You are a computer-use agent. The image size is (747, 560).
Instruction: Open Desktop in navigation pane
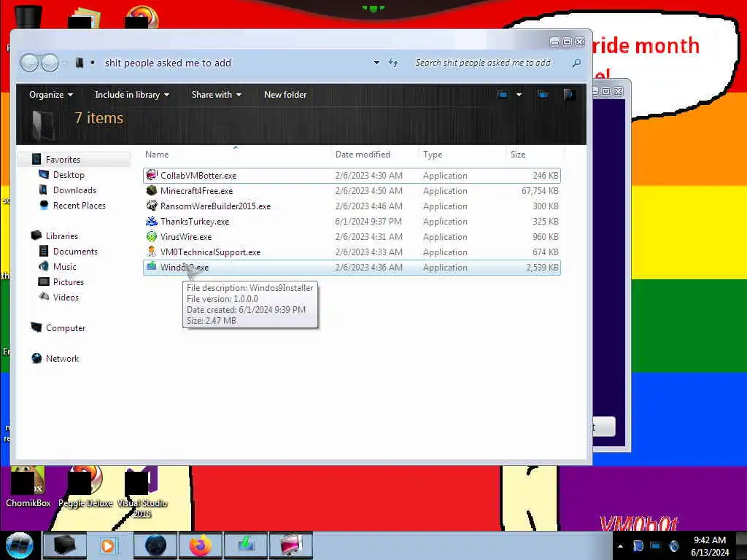pyautogui.click(x=69, y=175)
